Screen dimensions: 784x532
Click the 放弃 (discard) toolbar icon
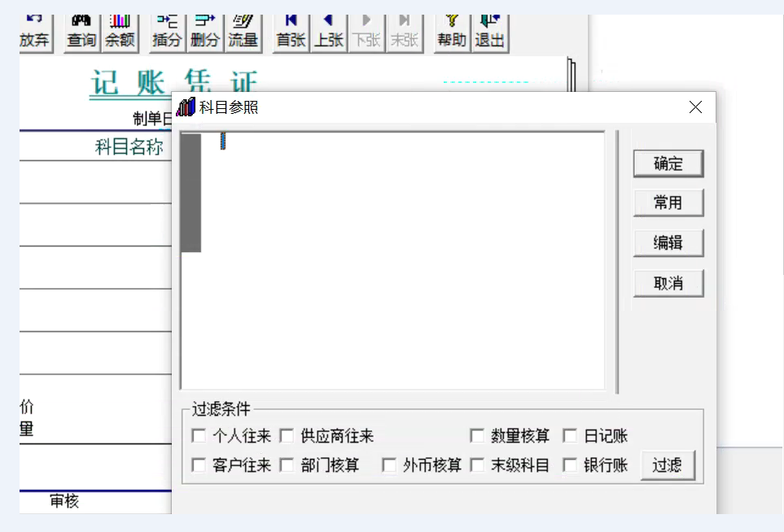(x=34, y=33)
